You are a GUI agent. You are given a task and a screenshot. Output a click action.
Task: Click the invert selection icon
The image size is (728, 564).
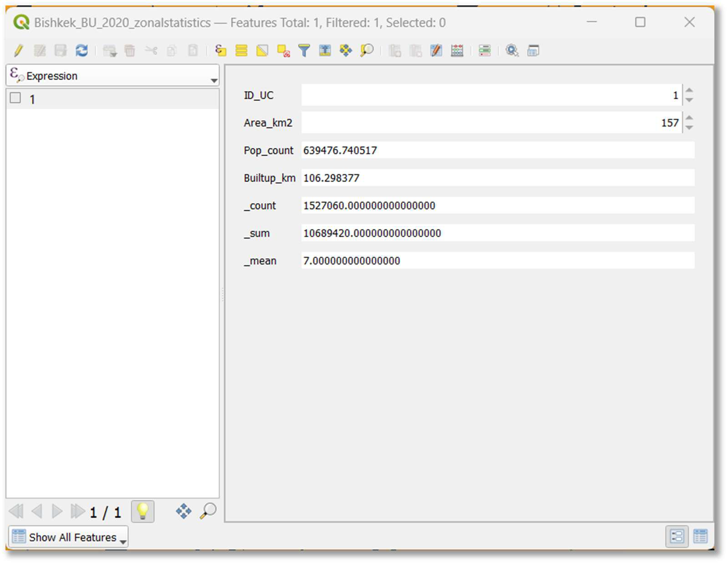pos(262,51)
